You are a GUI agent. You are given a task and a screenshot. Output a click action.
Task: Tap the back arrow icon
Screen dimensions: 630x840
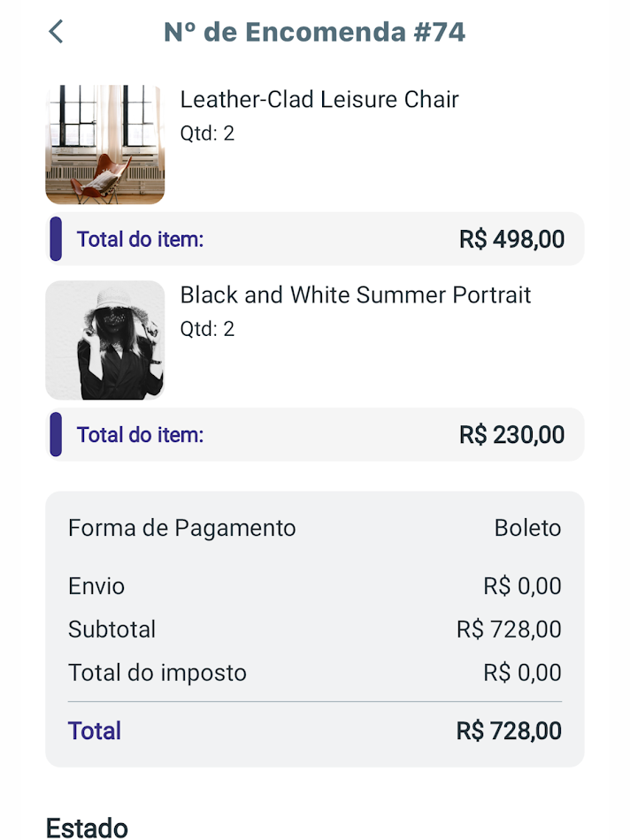pos(56,32)
